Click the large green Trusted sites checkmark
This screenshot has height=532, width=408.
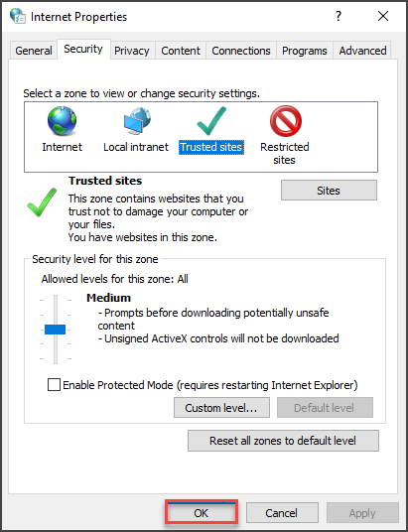[x=42, y=202]
